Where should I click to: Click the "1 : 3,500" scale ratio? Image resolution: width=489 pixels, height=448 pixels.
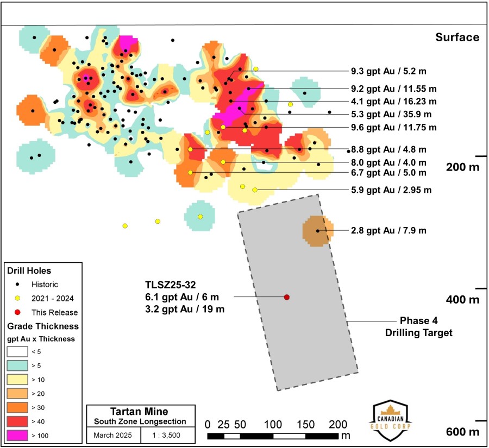(x=166, y=435)
